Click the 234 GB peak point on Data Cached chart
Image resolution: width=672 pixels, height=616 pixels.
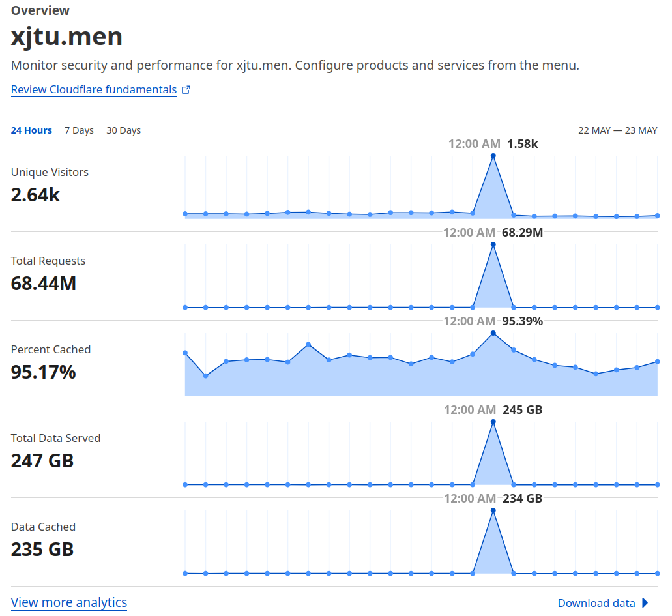(493, 510)
